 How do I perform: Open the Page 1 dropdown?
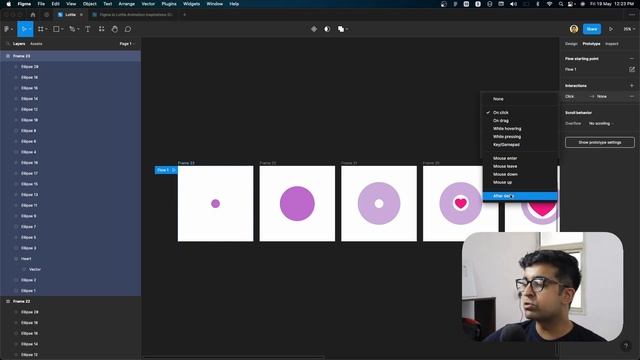point(127,44)
